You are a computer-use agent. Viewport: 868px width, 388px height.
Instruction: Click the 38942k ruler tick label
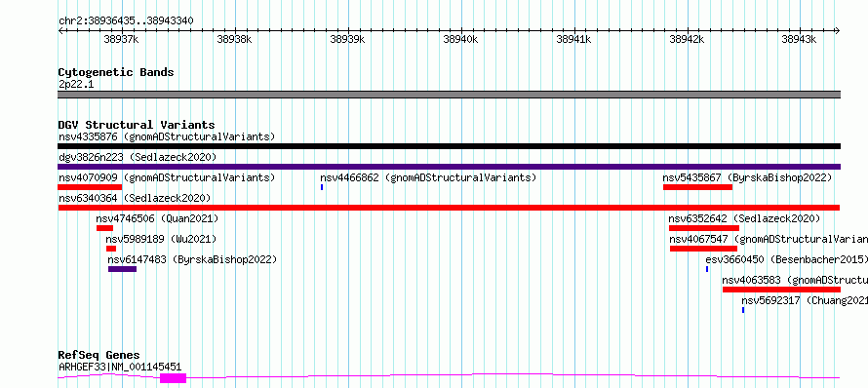(687, 40)
